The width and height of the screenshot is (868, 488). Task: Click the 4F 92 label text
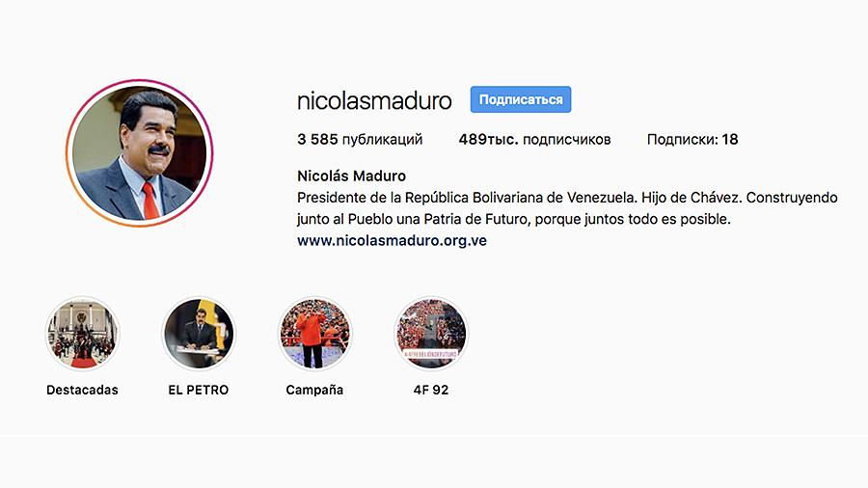click(431, 390)
